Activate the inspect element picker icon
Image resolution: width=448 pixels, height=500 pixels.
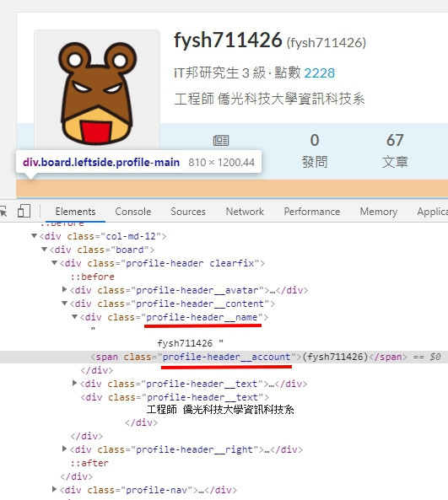click(3, 211)
